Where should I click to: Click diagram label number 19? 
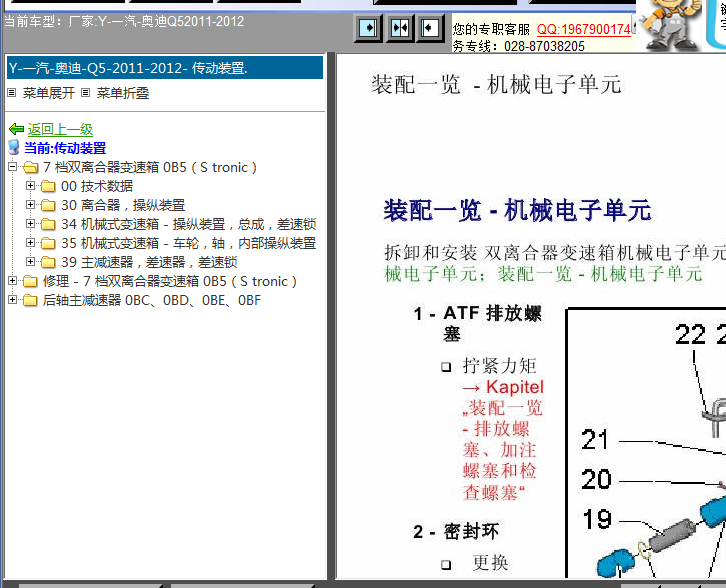[x=597, y=519]
